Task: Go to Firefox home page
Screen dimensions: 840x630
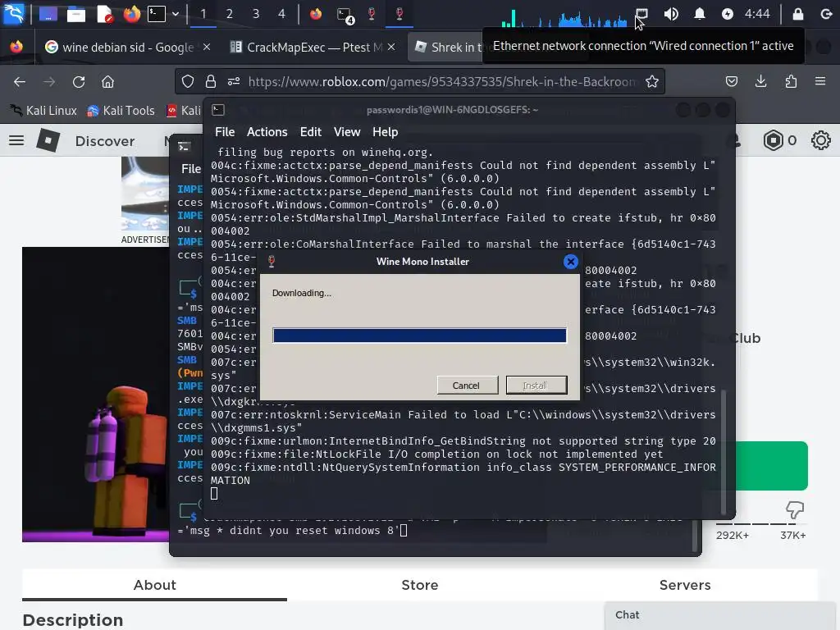Action: 107,81
